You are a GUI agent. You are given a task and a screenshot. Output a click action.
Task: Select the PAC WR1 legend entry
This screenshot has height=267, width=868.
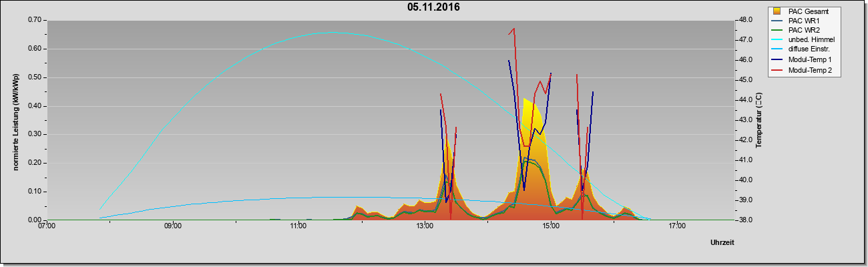[803, 21]
